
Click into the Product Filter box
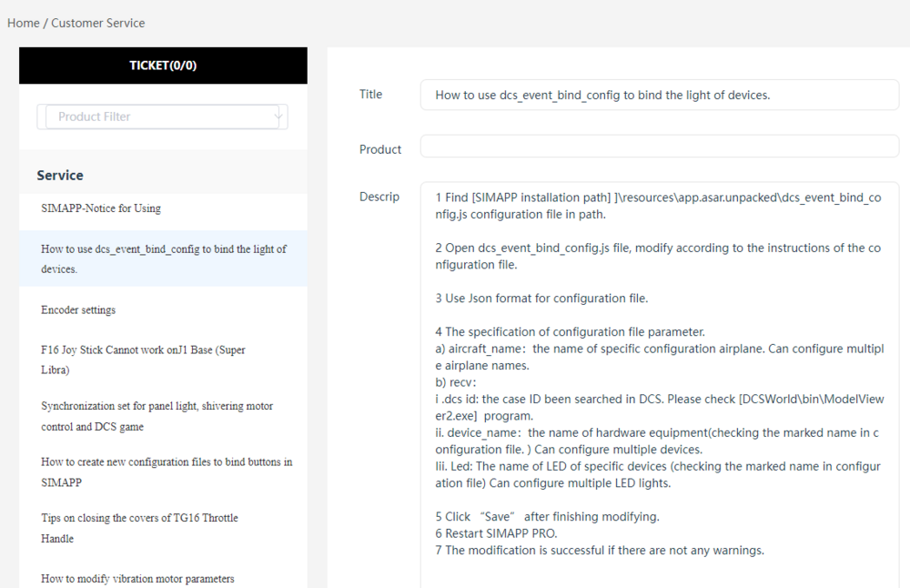click(155, 117)
